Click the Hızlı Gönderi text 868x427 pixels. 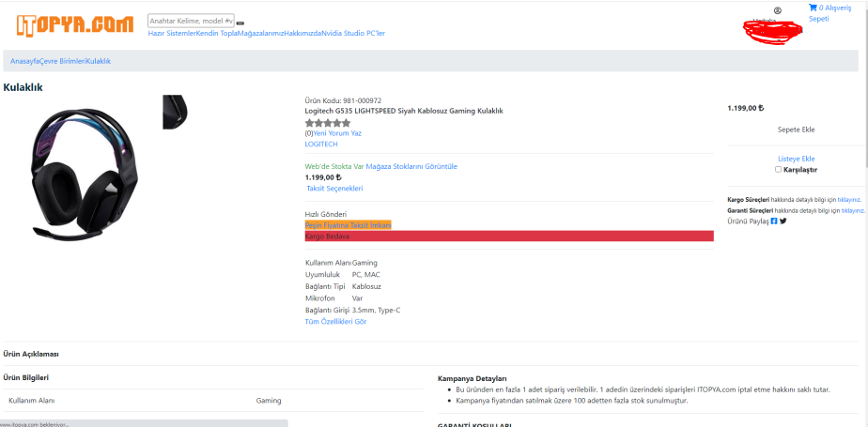point(326,214)
